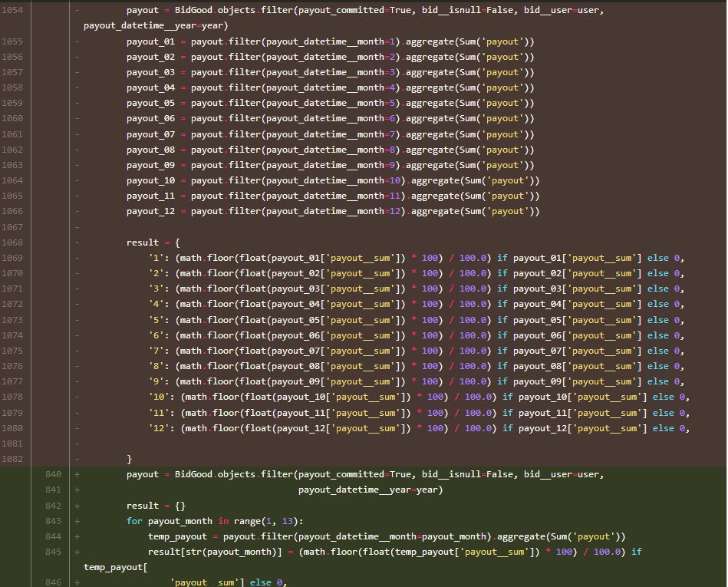Select removed line number 1069
728x587 pixels.
[x=12, y=258]
